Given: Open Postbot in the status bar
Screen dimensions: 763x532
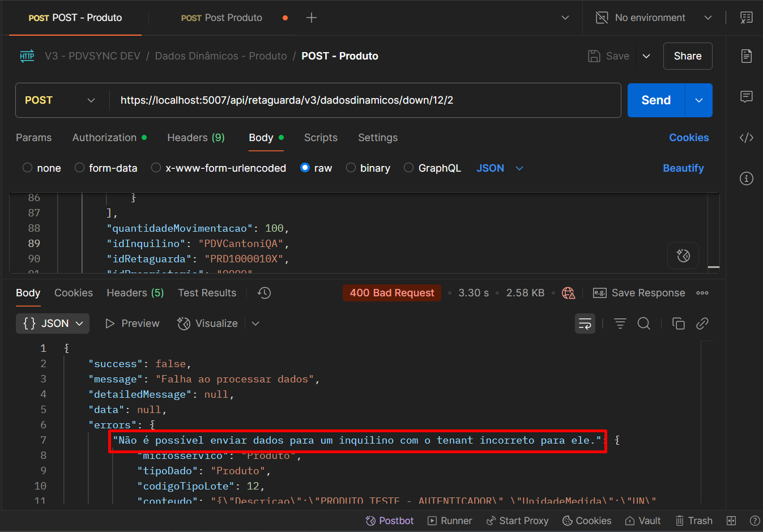Looking at the screenshot, I should [x=390, y=521].
